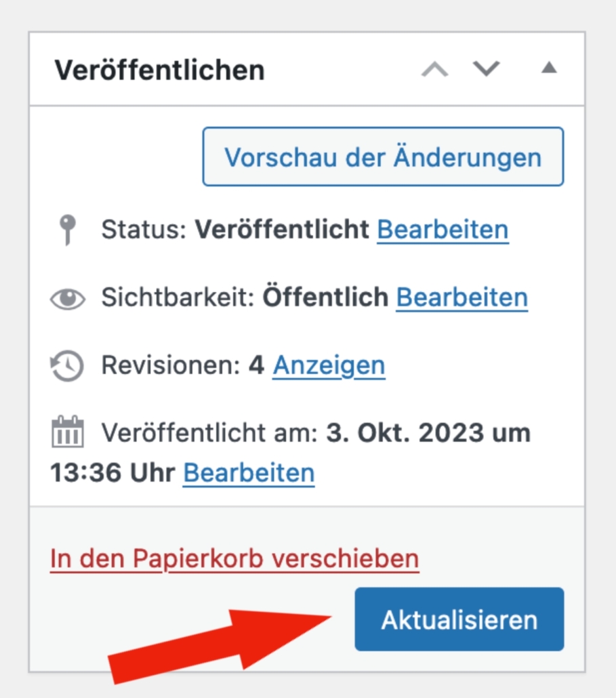Collapse the Veröffentlichen panel with the triangle
The image size is (616, 698).
pos(549,68)
